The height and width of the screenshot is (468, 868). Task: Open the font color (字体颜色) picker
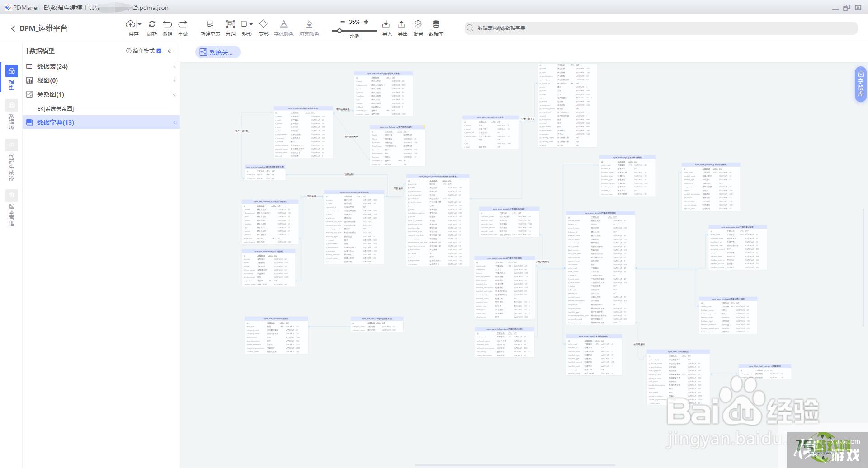pyautogui.click(x=283, y=24)
